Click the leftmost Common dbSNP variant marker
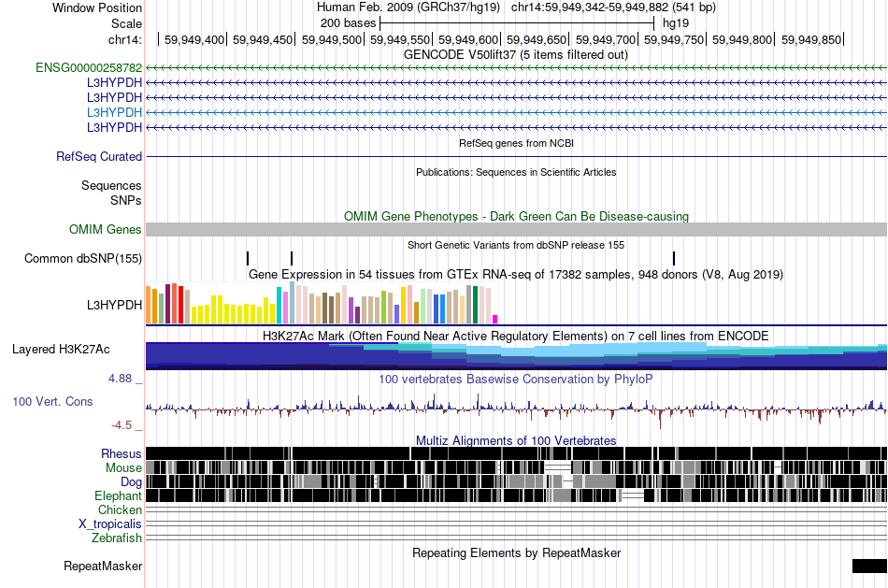The width and height of the screenshot is (888, 588). point(248,258)
